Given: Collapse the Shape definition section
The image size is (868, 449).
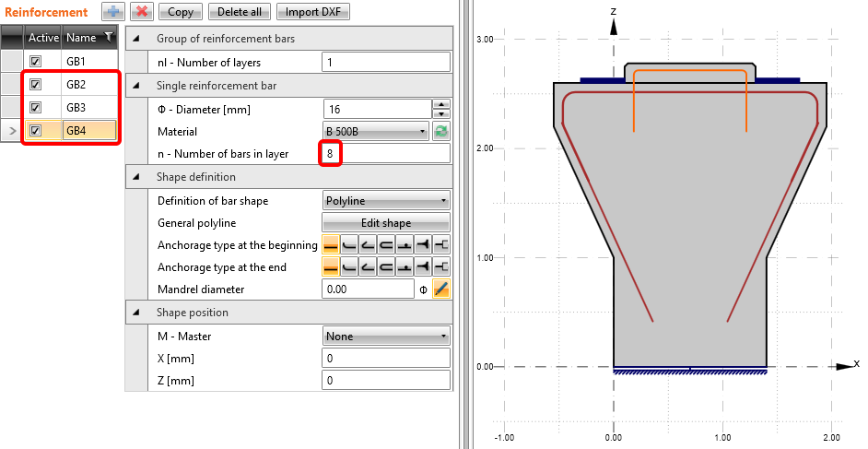Looking at the screenshot, I should point(137,177).
